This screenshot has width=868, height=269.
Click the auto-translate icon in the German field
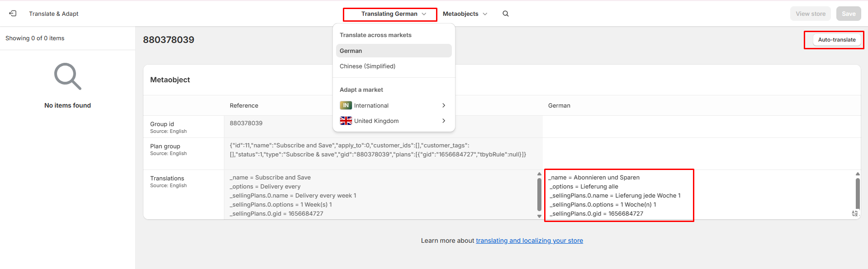(854, 213)
